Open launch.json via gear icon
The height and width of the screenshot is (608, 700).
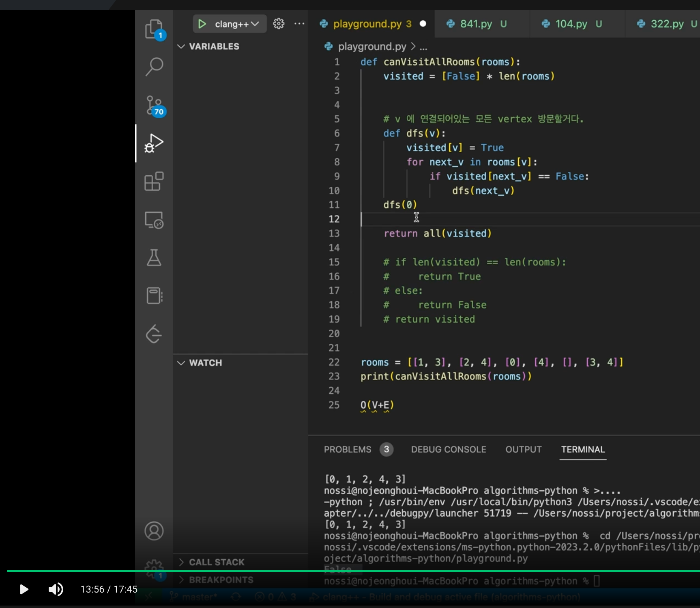pyautogui.click(x=279, y=24)
